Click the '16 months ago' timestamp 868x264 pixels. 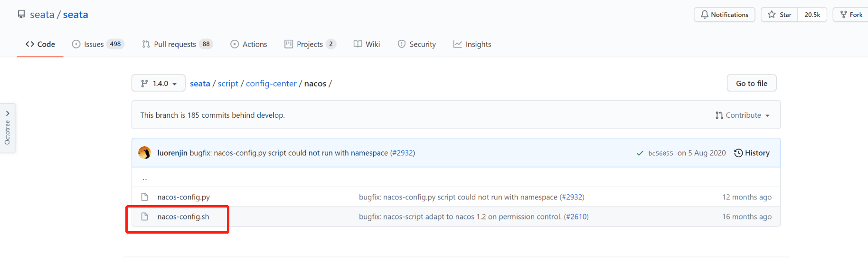[x=747, y=217]
